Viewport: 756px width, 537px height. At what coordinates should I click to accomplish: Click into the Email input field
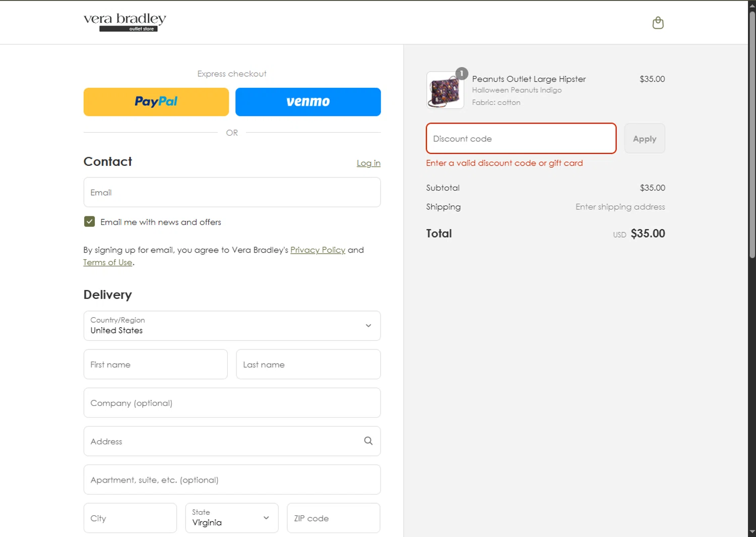232,193
